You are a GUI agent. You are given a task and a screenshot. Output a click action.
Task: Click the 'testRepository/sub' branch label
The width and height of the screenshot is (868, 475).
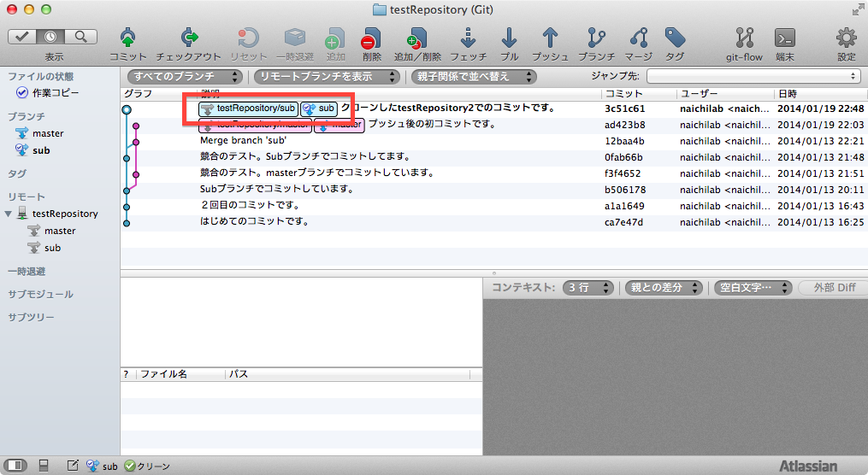248,109
